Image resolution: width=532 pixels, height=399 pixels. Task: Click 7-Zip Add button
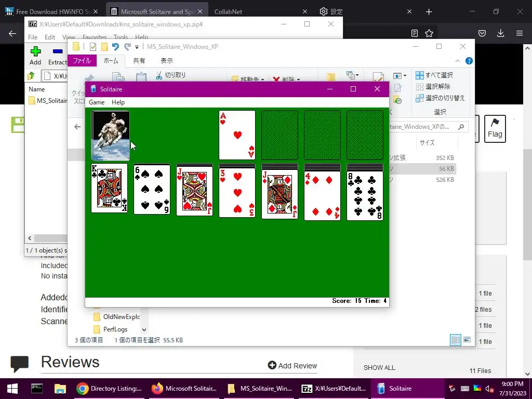[x=35, y=56]
